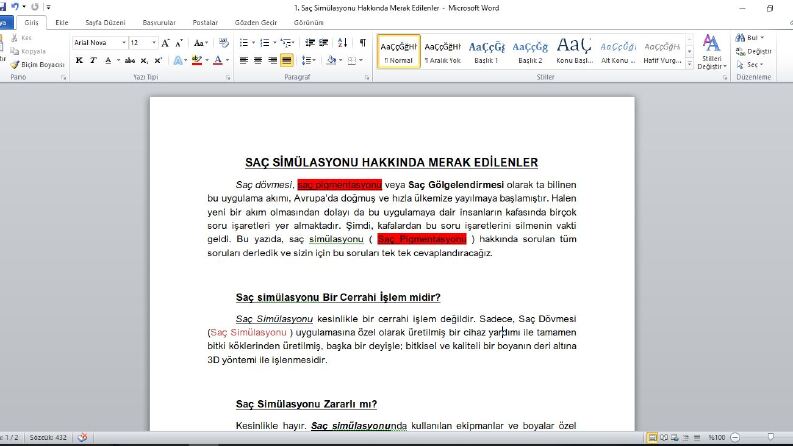The height and width of the screenshot is (446, 793).
Task: Open the Arial Nova font name dropdown
Action: (123, 43)
